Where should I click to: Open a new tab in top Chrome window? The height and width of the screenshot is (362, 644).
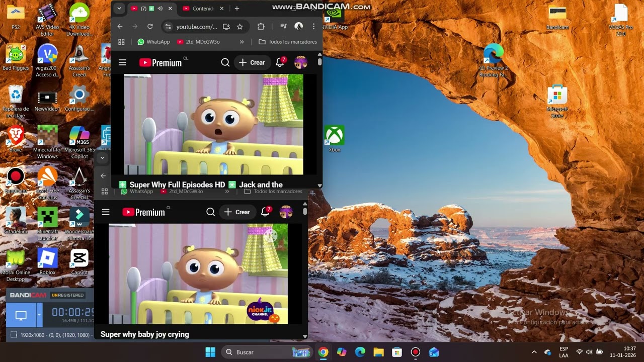236,9
